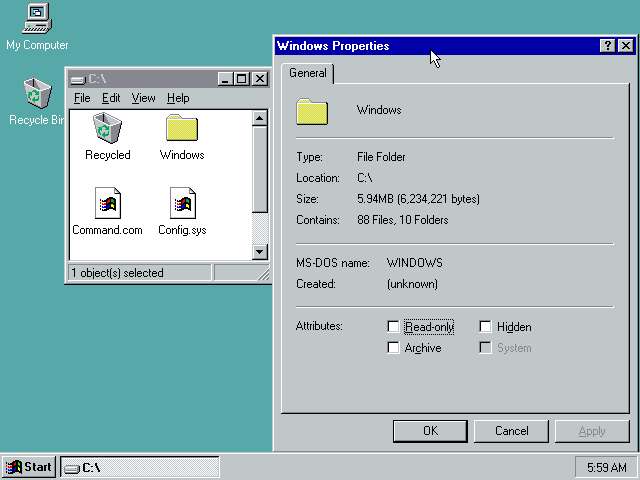This screenshot has width=640, height=480.
Task: Open the Edit menu in C:\ window
Action: [111, 98]
